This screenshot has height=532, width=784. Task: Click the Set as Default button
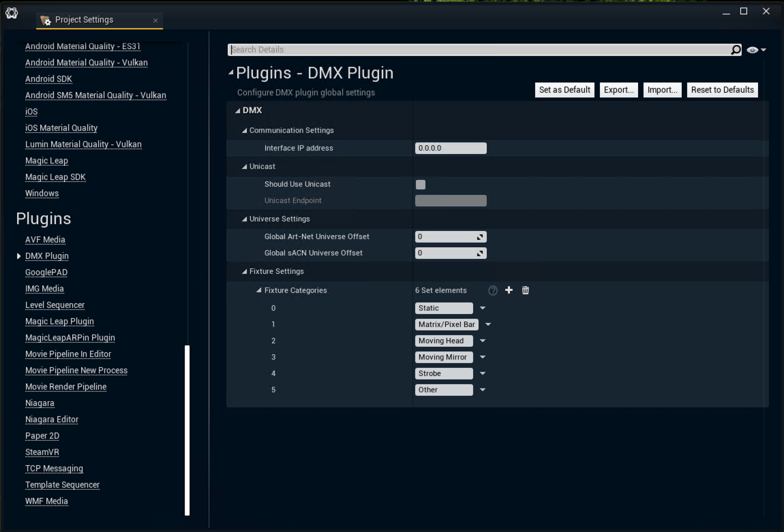(x=564, y=90)
